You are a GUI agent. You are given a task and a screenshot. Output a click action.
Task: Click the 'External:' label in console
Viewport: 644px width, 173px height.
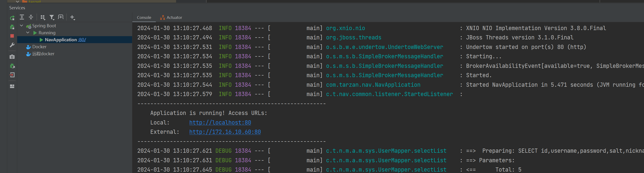(164, 132)
